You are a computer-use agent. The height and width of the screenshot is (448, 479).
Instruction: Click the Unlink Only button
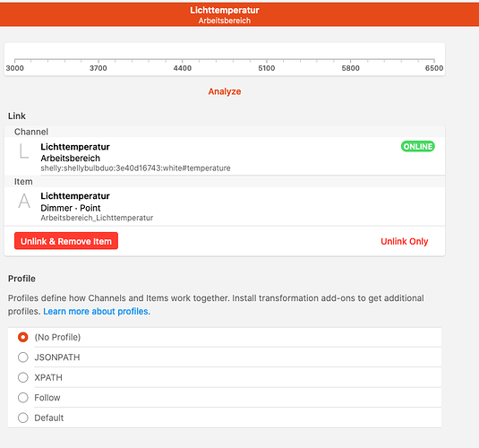click(x=404, y=241)
